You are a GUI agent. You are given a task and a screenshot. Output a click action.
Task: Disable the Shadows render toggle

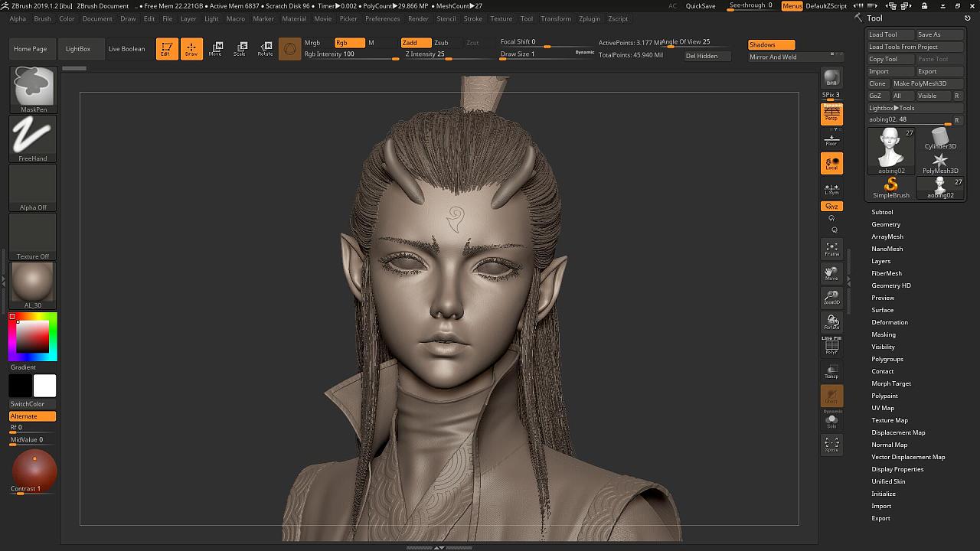coord(771,44)
